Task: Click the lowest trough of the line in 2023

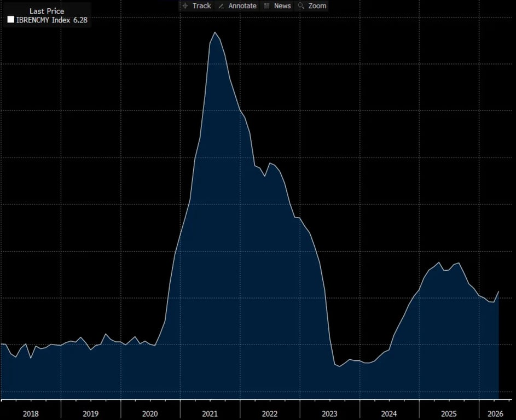Action: coord(340,366)
